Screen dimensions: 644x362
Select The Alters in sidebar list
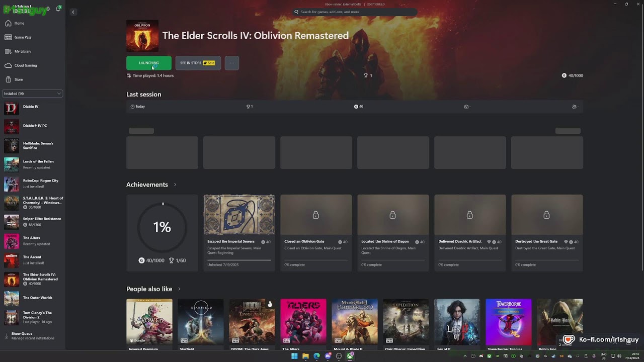pos(33,241)
